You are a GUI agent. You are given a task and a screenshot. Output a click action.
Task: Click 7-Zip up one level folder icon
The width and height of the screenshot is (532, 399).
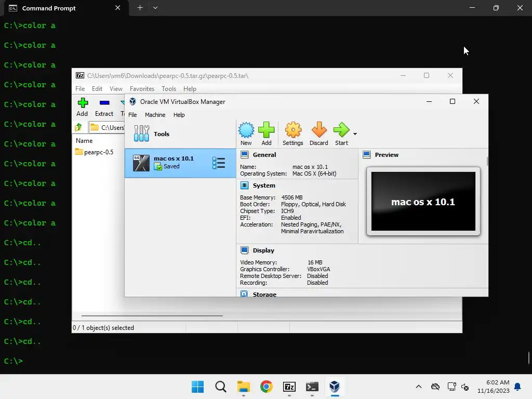pos(78,127)
